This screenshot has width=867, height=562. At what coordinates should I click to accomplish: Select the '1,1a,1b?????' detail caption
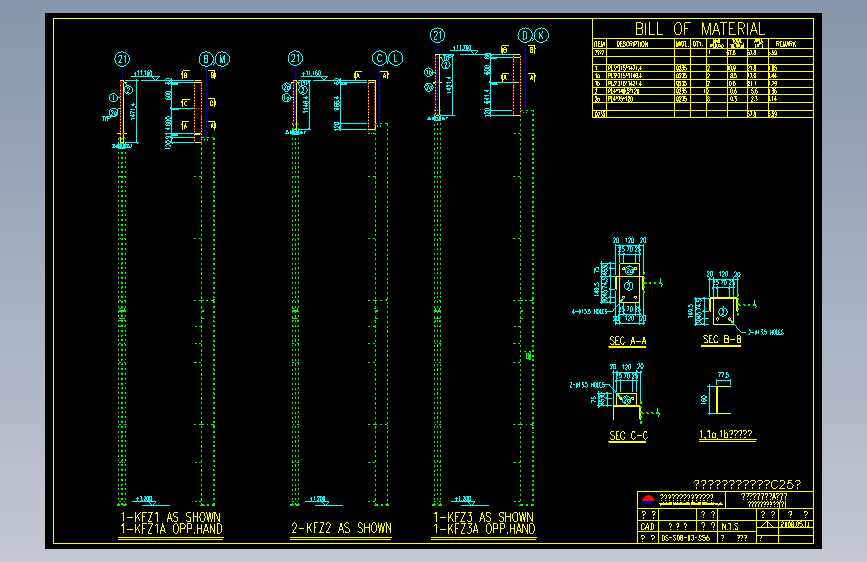[725, 434]
